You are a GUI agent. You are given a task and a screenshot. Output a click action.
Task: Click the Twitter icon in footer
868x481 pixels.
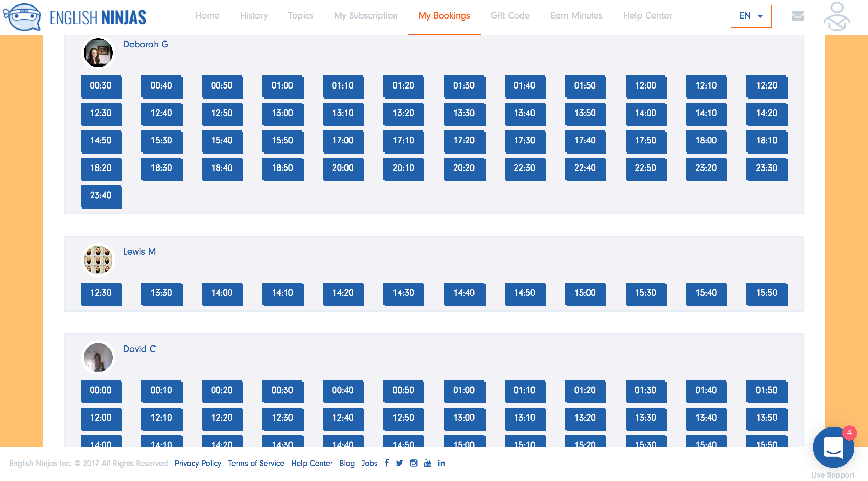399,463
